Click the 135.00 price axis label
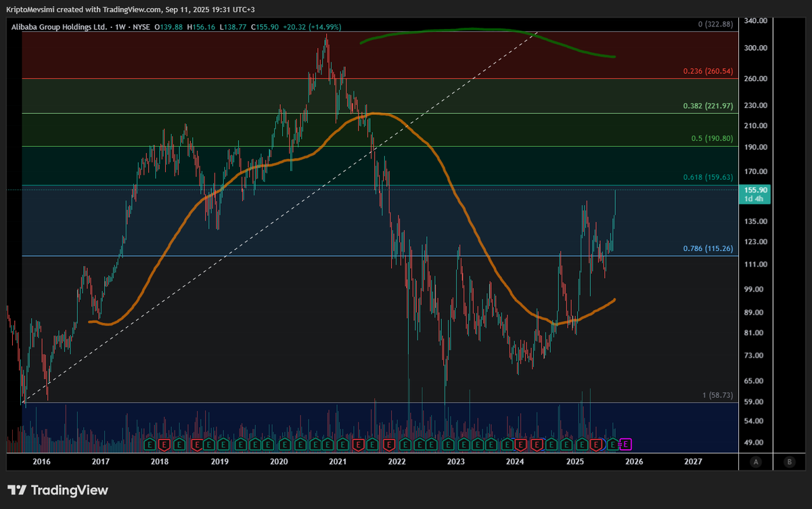The image size is (812, 509). point(755,221)
